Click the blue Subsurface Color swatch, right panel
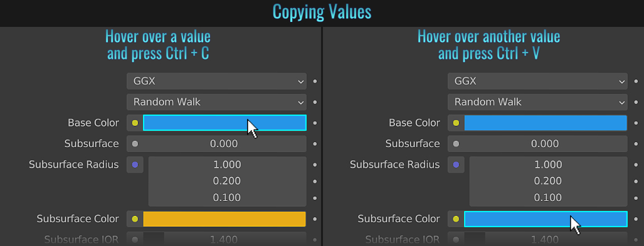This screenshot has width=644, height=246. pyautogui.click(x=546, y=219)
